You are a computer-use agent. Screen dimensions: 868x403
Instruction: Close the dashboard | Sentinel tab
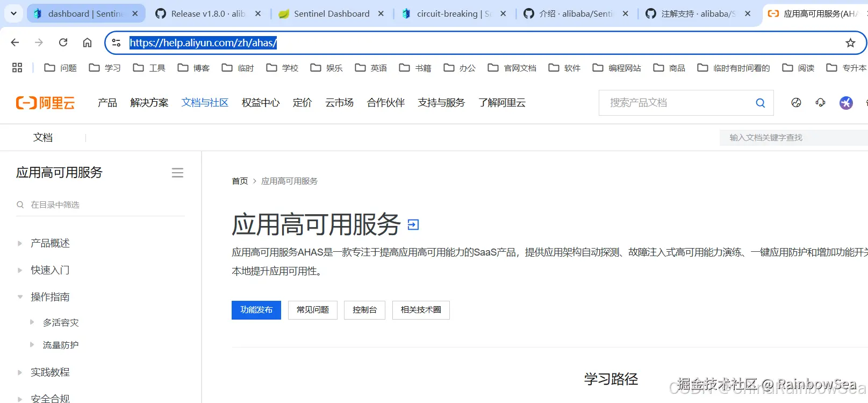(x=135, y=13)
